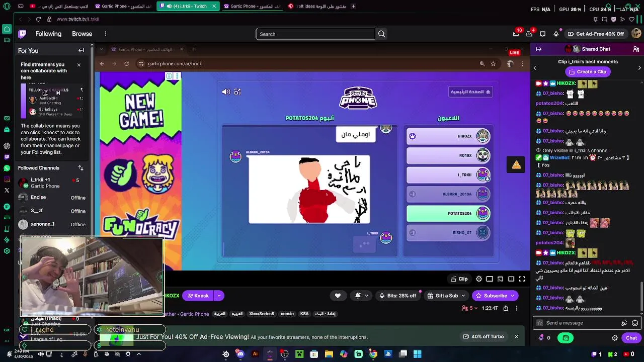Dismiss the 40% off Turbo banner
This screenshot has width=644, height=362.
516,336
